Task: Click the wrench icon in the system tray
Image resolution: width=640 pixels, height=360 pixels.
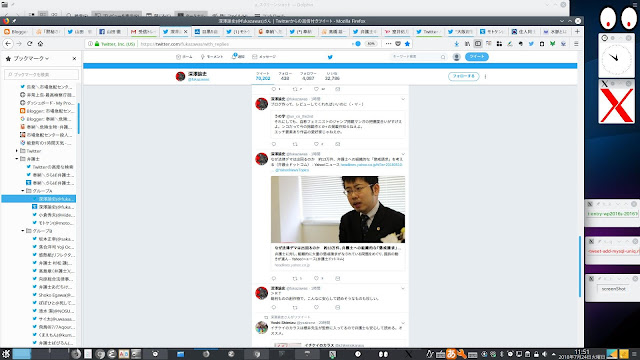Action: point(462,354)
